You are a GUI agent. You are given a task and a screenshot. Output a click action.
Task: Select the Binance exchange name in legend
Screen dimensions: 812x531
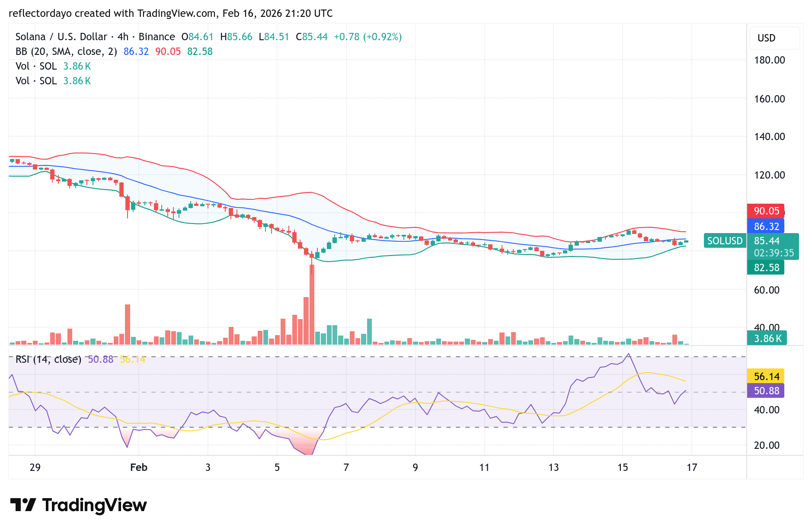(x=157, y=37)
